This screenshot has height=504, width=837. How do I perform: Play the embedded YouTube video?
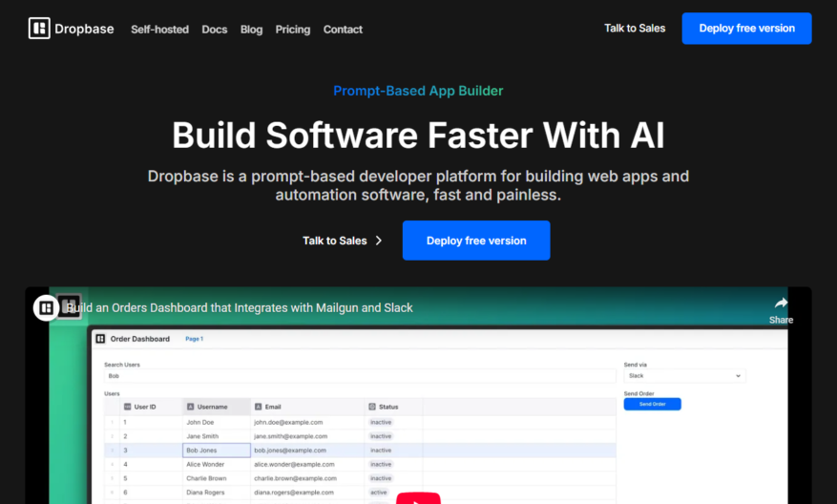pyautogui.click(x=418, y=498)
